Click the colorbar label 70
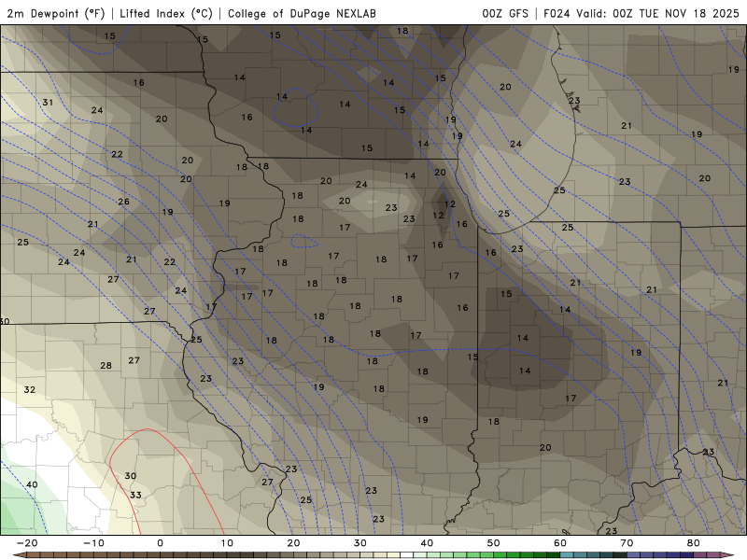Image resolution: width=747 pixels, height=560 pixels. click(x=627, y=543)
